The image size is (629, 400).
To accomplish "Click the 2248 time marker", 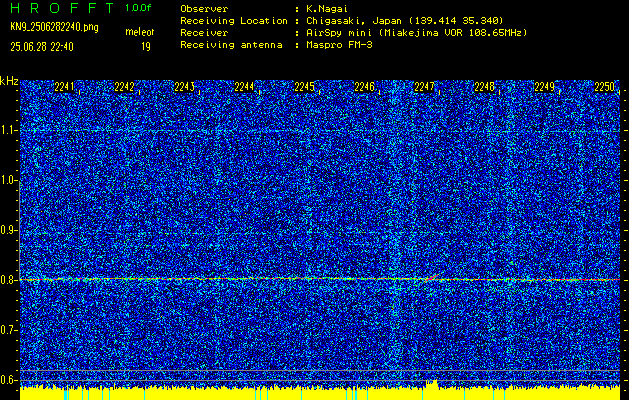I will [x=484, y=87].
